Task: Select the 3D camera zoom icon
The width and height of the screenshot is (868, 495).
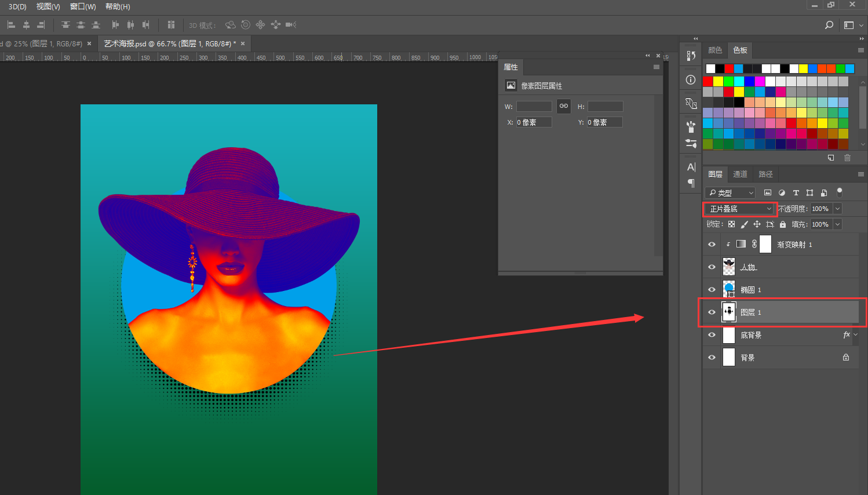Action: [291, 25]
